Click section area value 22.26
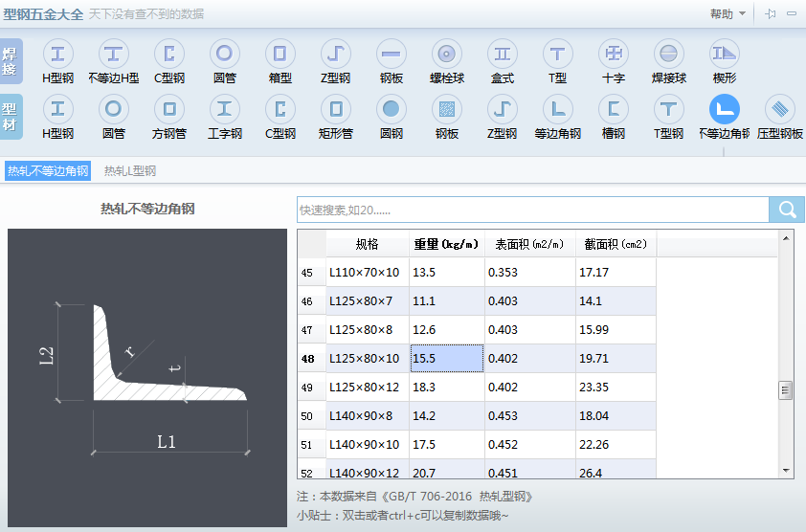This screenshot has height=532, width=806. (x=616, y=445)
